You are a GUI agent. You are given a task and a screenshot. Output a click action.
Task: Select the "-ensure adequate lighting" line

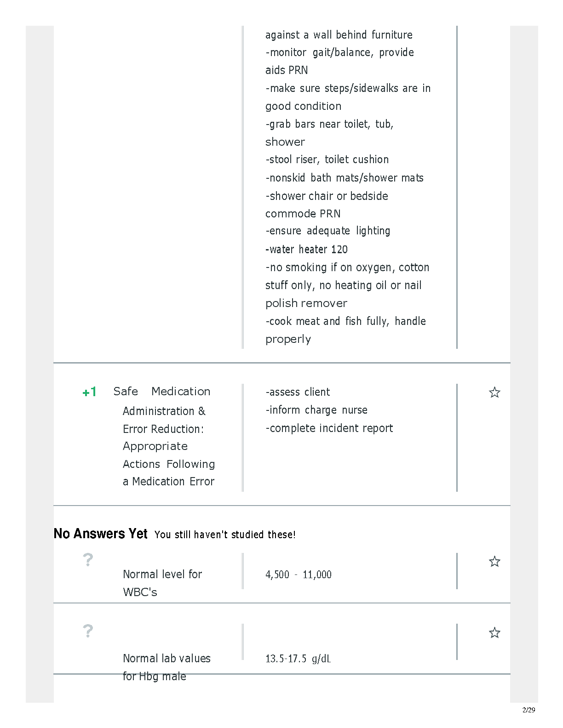[327, 231]
